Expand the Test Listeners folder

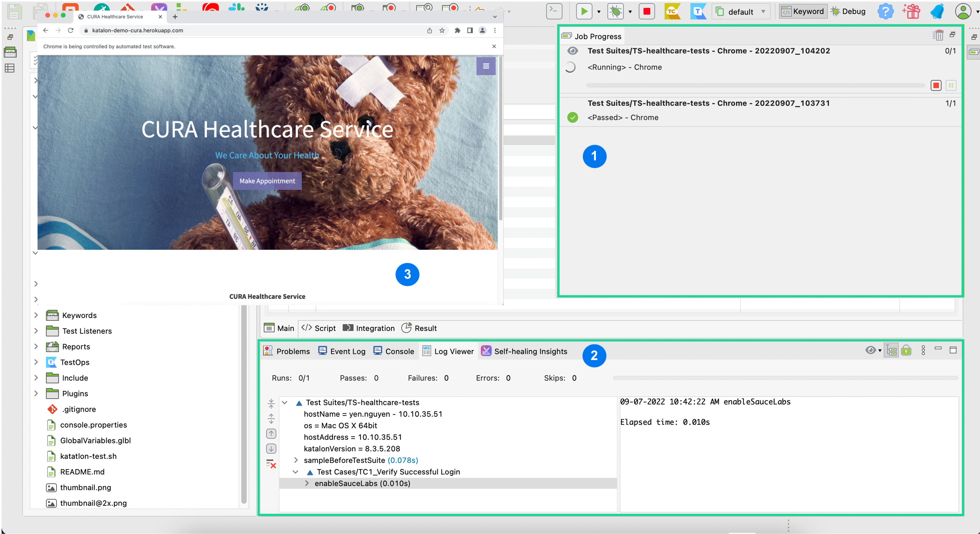tap(36, 331)
